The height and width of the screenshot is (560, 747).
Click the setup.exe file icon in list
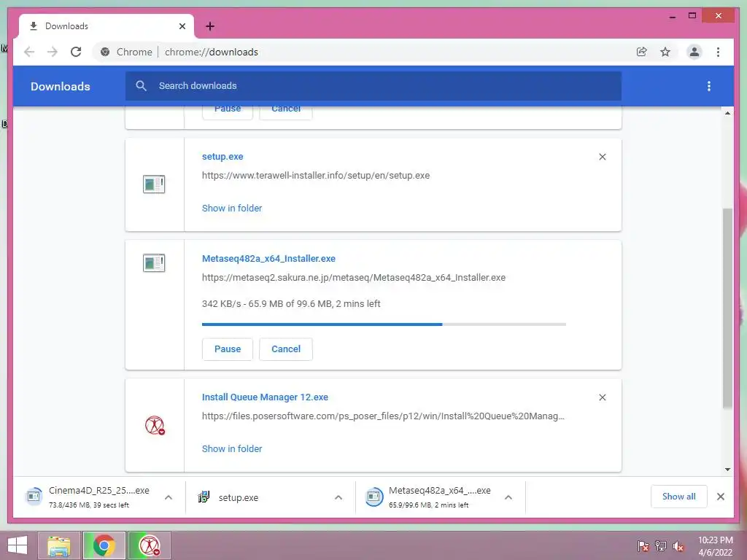click(154, 184)
